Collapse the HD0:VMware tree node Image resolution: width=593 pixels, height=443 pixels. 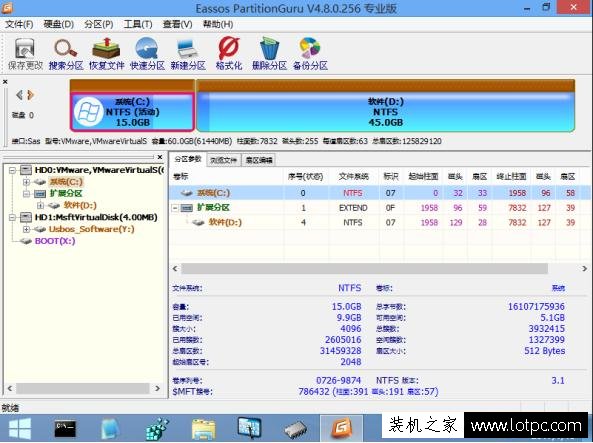12,170
